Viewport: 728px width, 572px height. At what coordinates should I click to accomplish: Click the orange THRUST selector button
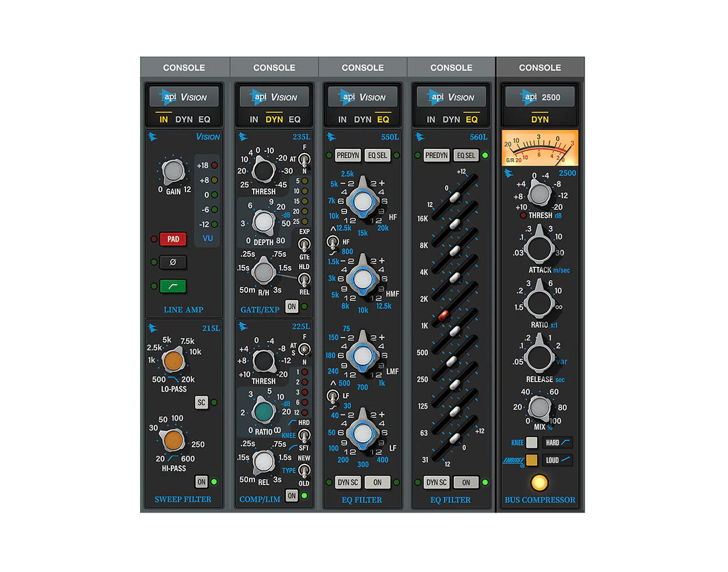[531, 460]
